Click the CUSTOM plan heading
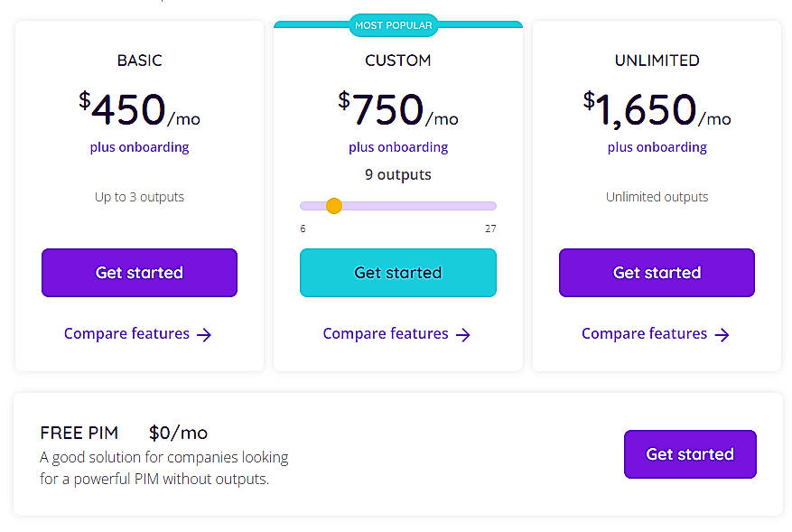This screenshot has height=532, width=792. 398,61
